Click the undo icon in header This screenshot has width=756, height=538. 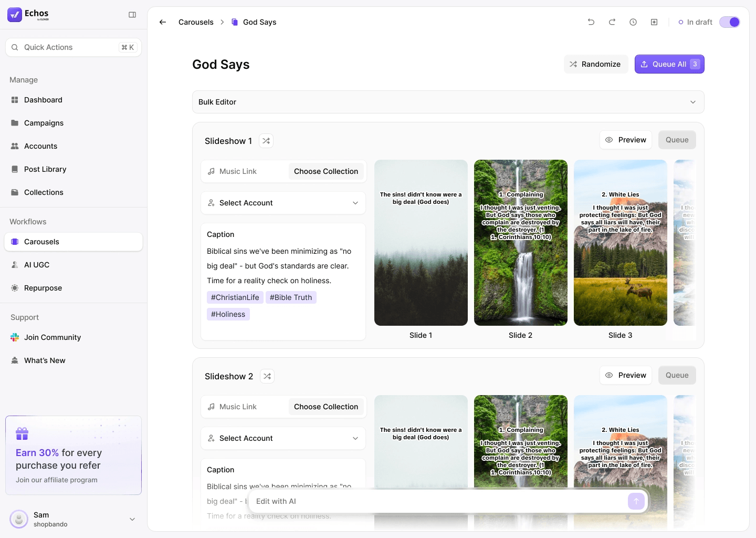pos(591,22)
